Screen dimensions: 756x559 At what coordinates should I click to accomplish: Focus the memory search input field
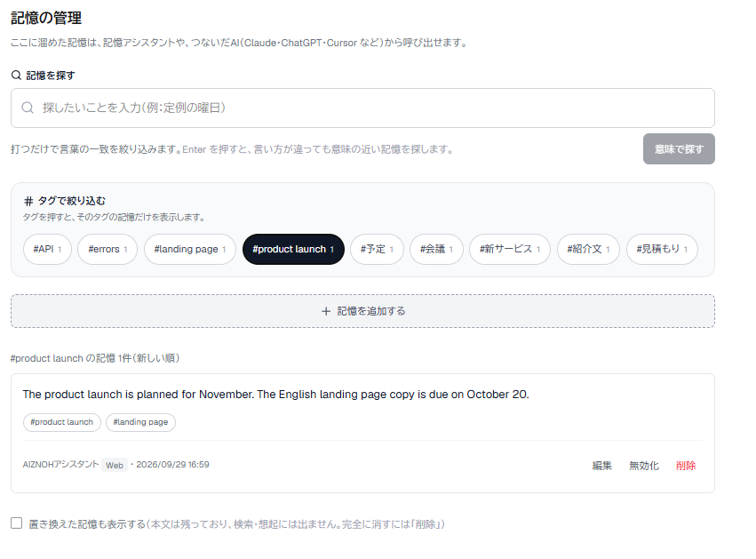pos(362,108)
